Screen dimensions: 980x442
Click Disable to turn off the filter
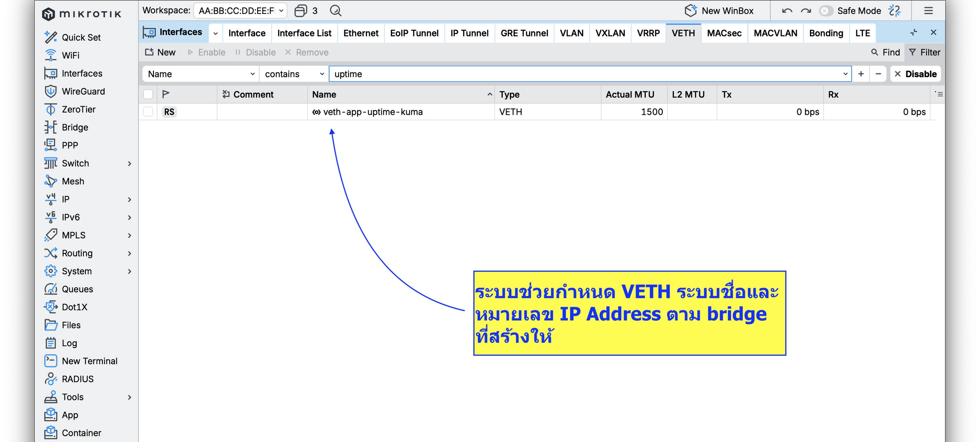915,74
